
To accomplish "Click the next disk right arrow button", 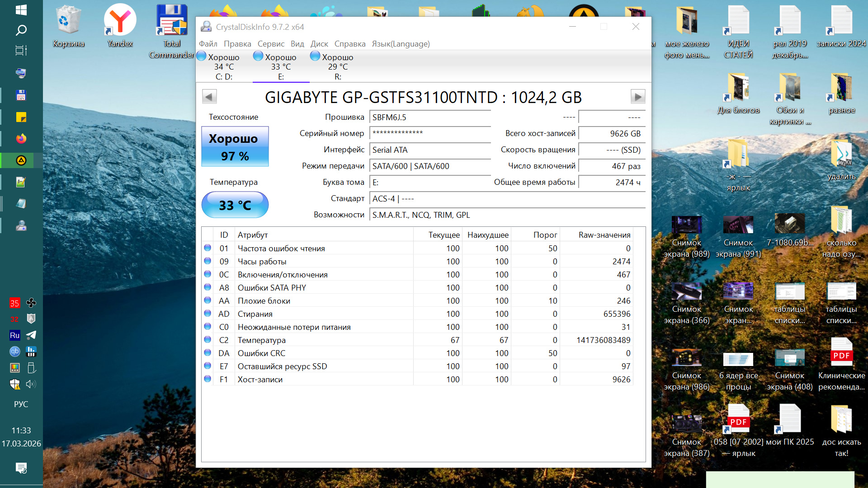I will pyautogui.click(x=637, y=97).
